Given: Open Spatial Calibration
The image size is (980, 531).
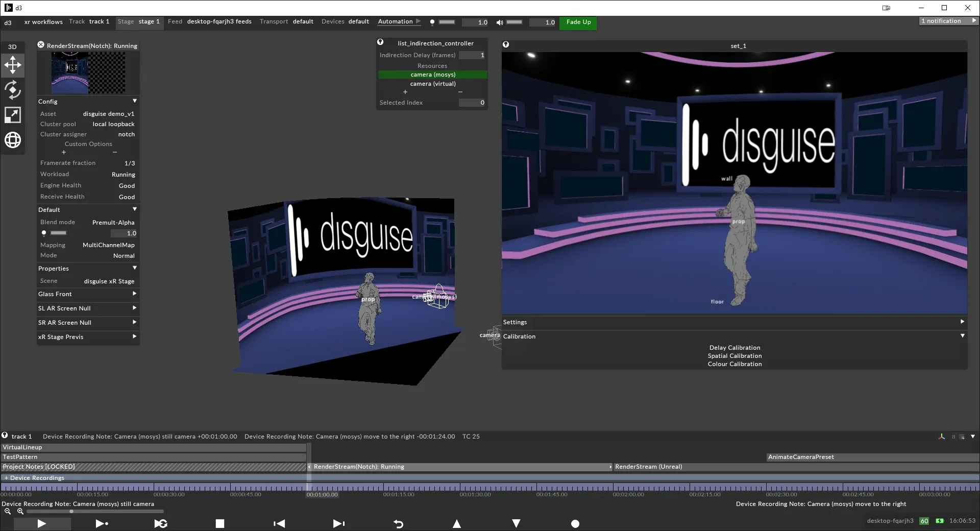Looking at the screenshot, I should tap(734, 356).
